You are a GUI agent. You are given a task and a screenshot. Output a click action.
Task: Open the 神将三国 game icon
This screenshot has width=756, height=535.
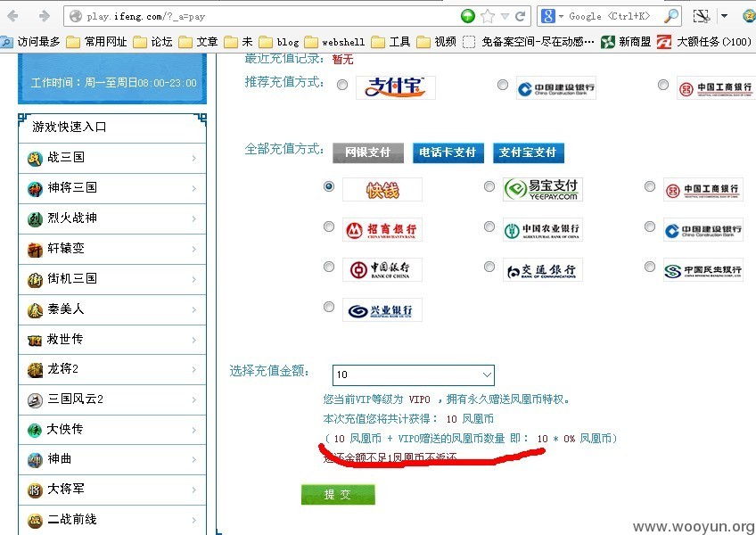[35, 189]
